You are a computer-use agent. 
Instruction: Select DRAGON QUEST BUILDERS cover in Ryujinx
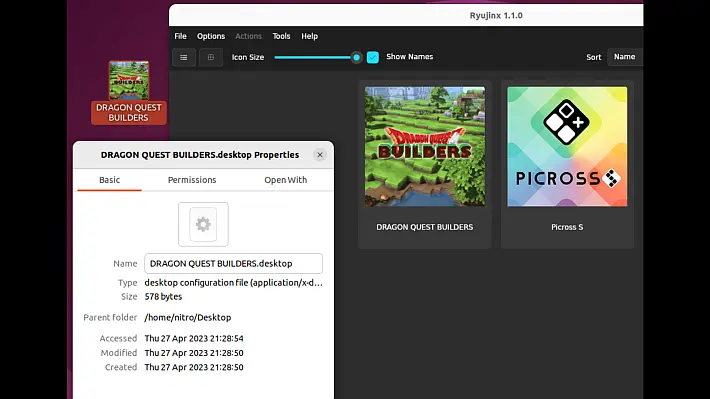click(425, 147)
